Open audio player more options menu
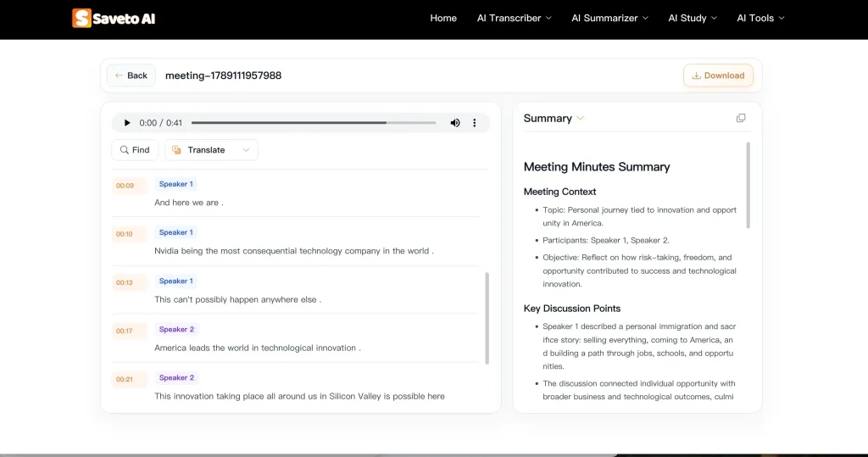868x457 pixels. [x=475, y=123]
